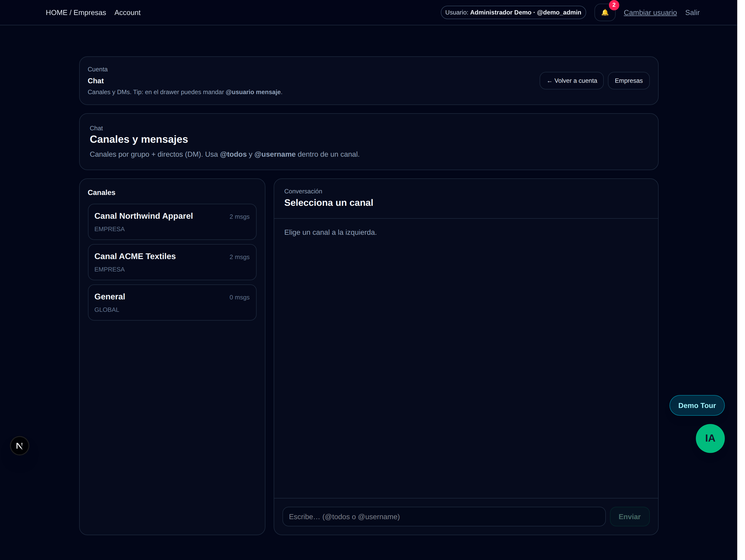Select Canal ACME Textiles channel
The width and height of the screenshot is (745, 560).
point(172,262)
